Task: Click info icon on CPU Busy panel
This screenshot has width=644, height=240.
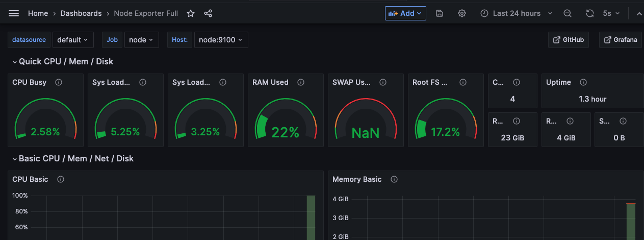Action: tap(59, 82)
